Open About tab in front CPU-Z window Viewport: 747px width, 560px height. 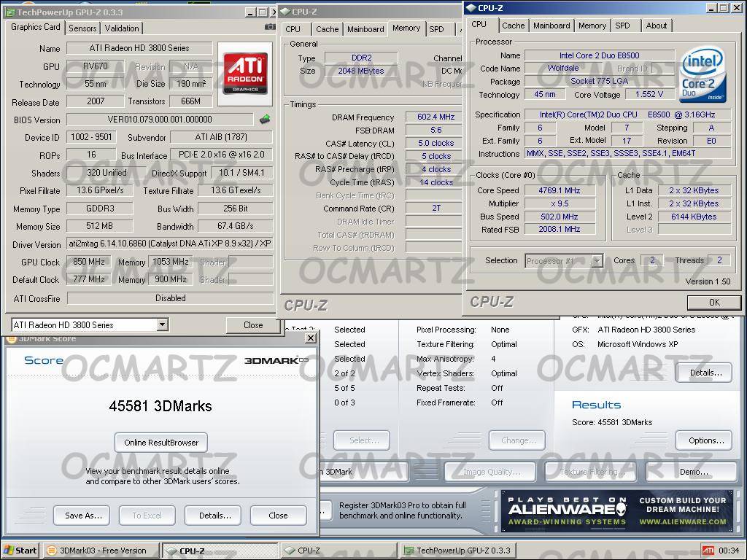[x=656, y=26]
